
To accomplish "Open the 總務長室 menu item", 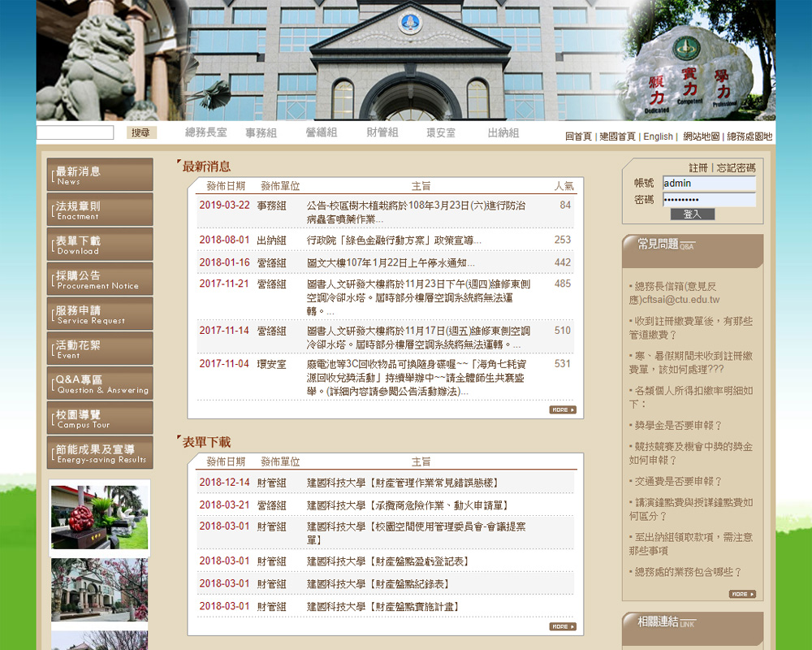I will coord(206,132).
